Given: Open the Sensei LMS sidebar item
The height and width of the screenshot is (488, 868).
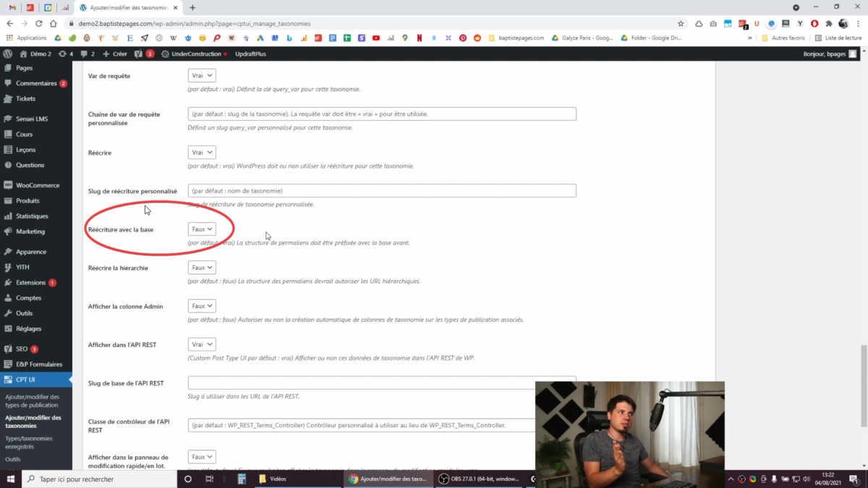Looking at the screenshot, I should pos(31,119).
